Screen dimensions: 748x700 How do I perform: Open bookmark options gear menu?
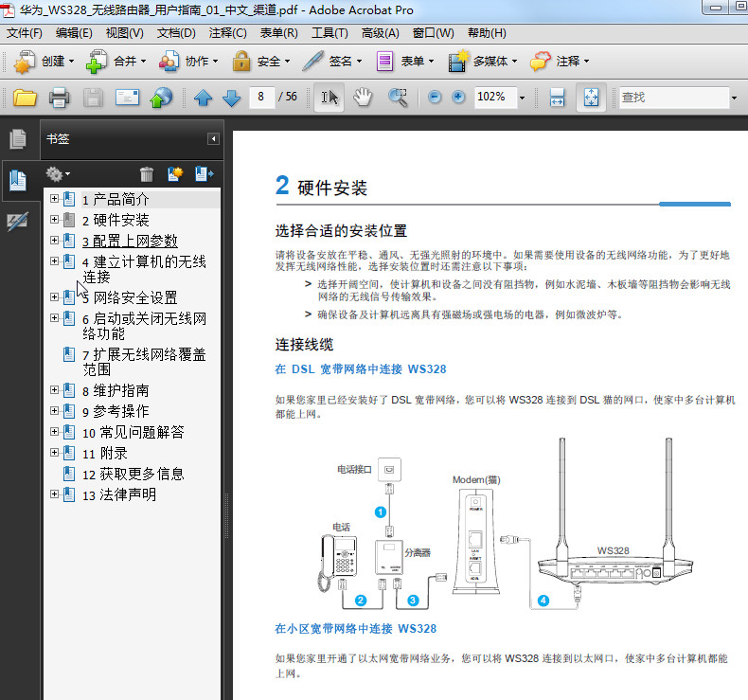click(58, 174)
